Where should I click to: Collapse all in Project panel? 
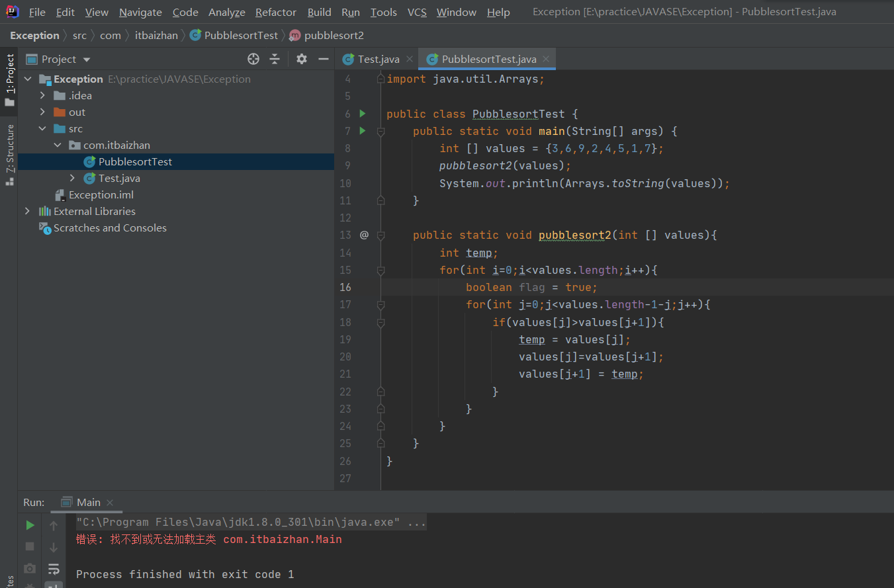(275, 59)
